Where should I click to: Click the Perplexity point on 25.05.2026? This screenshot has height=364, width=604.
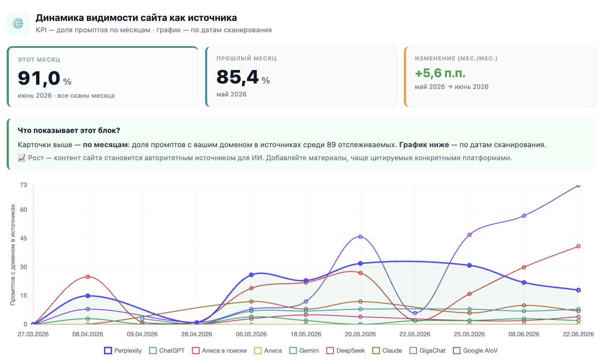(469, 265)
